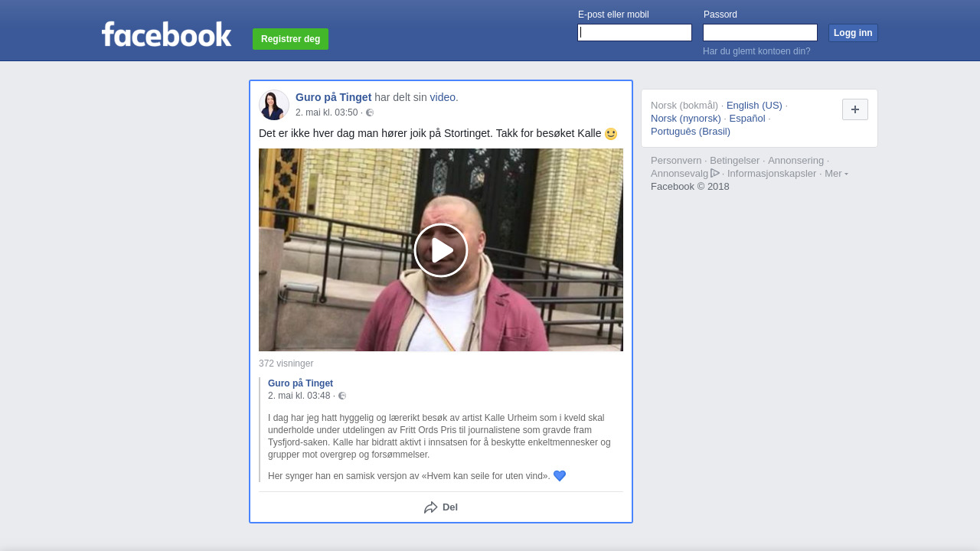Click the public globe icon beside 03:50
The image size is (980, 551).
[370, 112]
